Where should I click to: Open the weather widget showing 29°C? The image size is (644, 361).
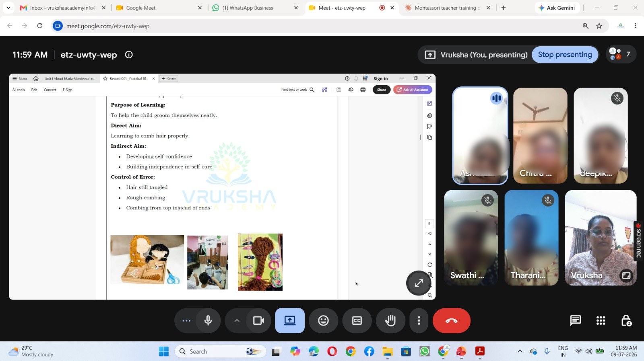point(31,351)
